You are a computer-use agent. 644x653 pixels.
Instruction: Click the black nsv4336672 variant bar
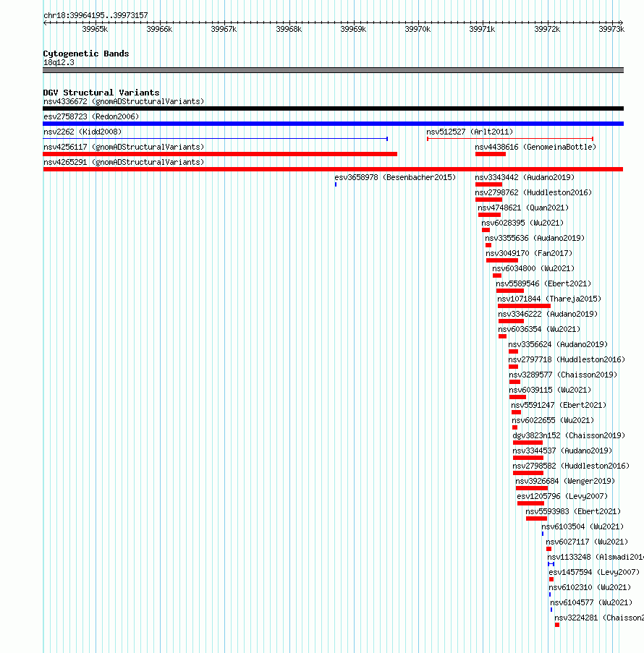(x=333, y=108)
